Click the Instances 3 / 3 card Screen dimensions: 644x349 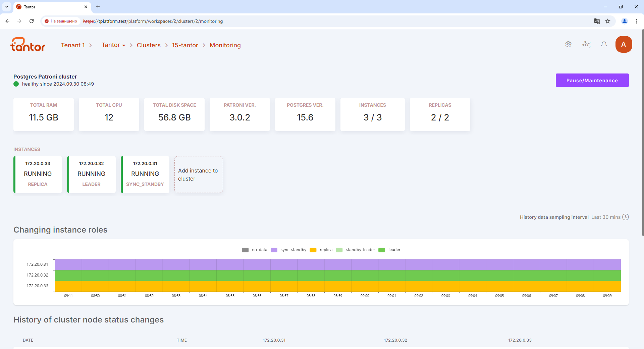(x=373, y=114)
